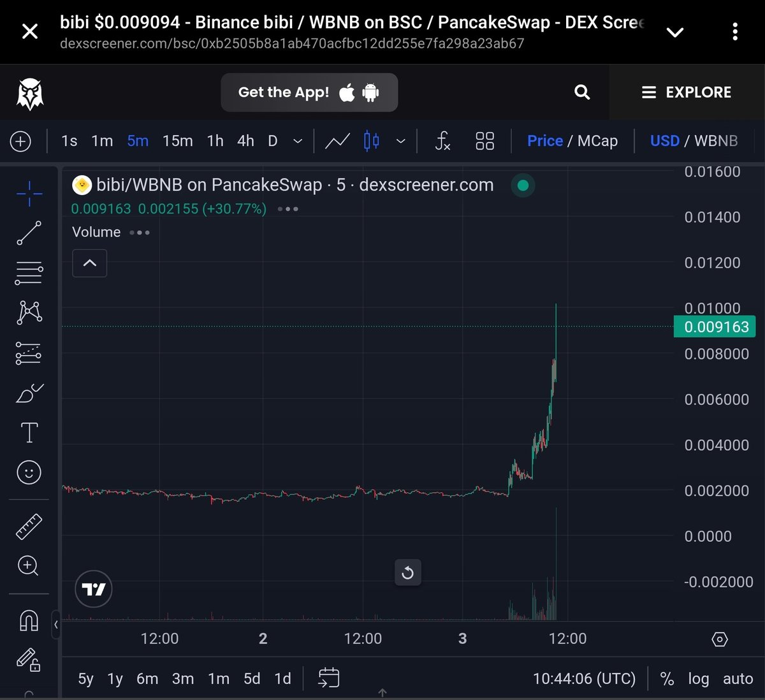Click the dexscreener.com URL in address bar
The height and width of the screenshot is (700, 765).
pos(292,44)
